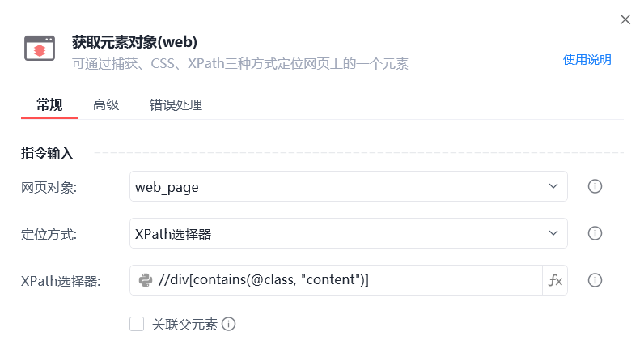Screen dimensions: 644x353
Task: Click info icon beside 网页对象 field
Action: coord(595,186)
